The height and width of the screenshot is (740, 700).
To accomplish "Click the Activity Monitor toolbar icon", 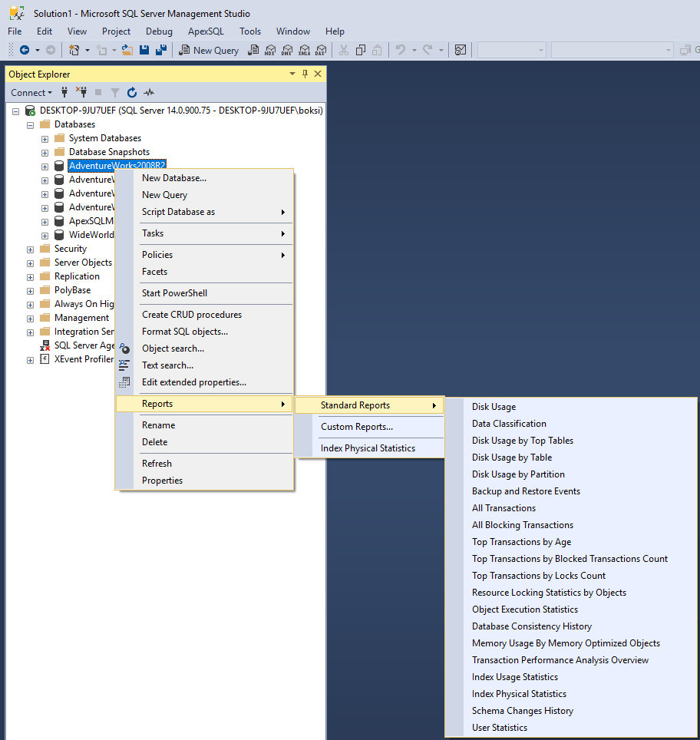I will click(x=461, y=50).
